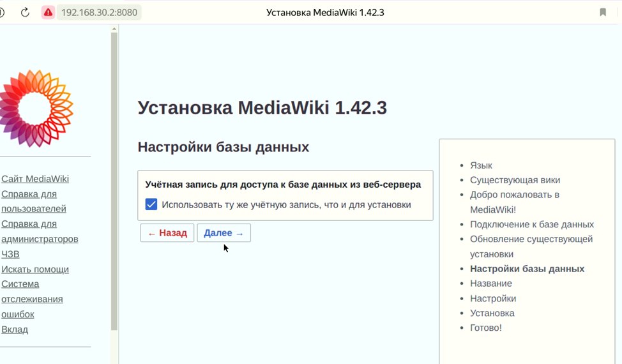Click the sidebar vertical scrollbar
Image resolution: width=622 pixels, height=364 pixels.
pyautogui.click(x=114, y=181)
